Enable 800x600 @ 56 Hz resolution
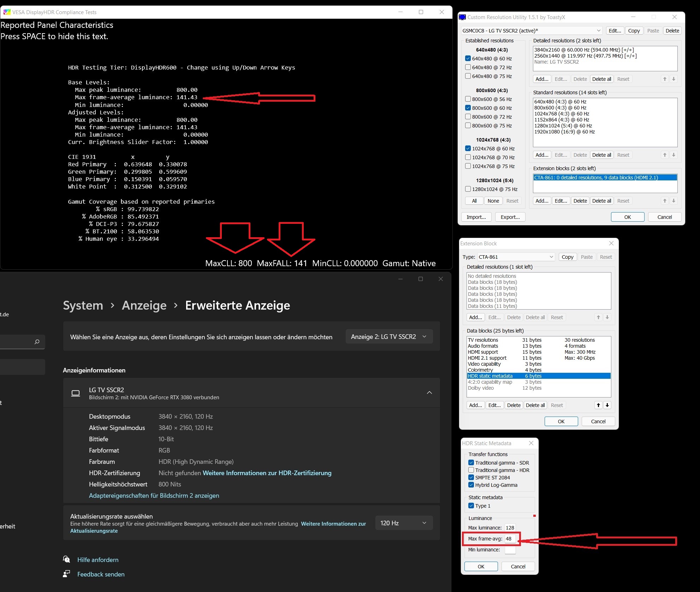Screen dimensions: 700x592 point(468,99)
